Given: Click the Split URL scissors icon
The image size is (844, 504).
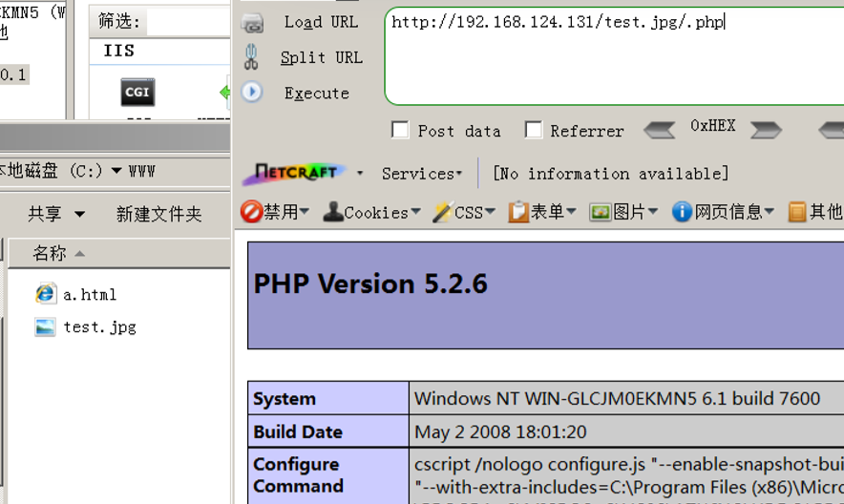Looking at the screenshot, I should coord(251,57).
